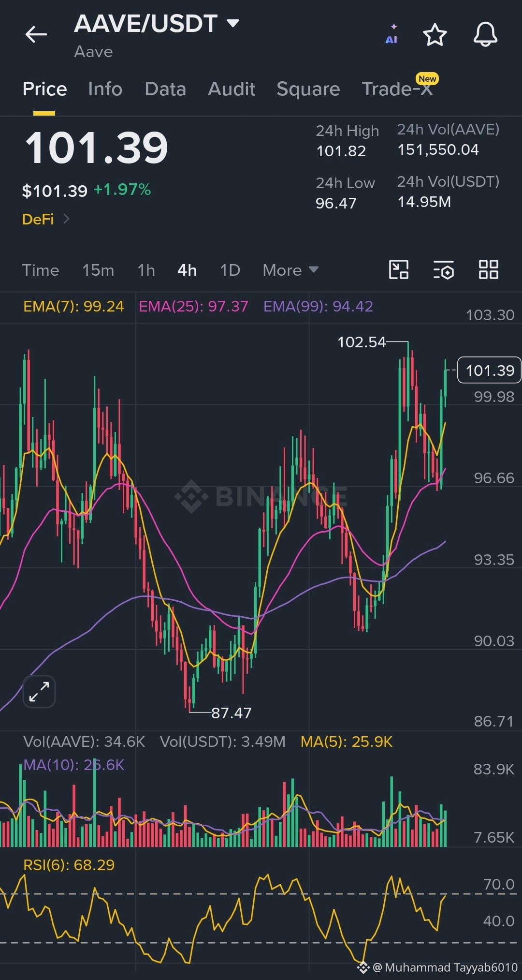Screen dimensions: 522x980
Task: Set a price alert with the bell icon
Action: coord(485,34)
